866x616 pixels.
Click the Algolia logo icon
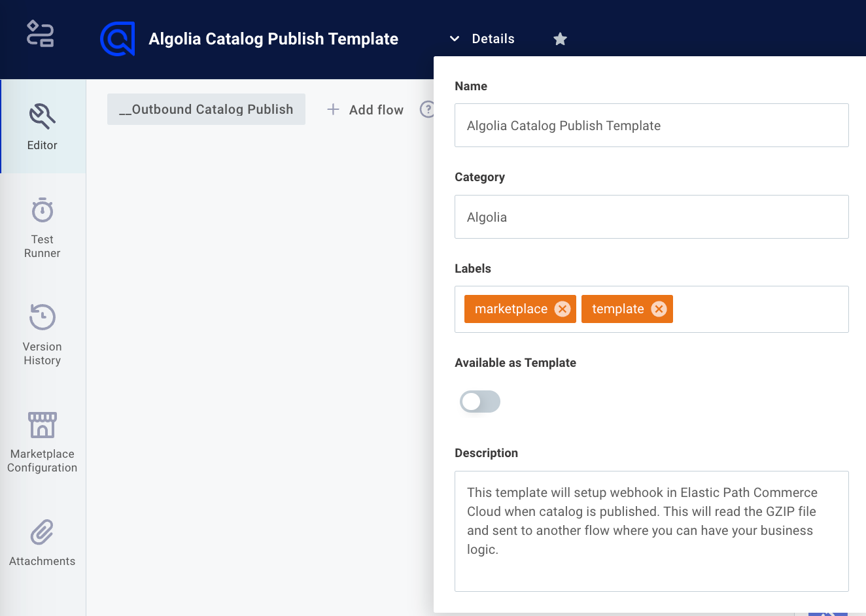[x=118, y=39]
